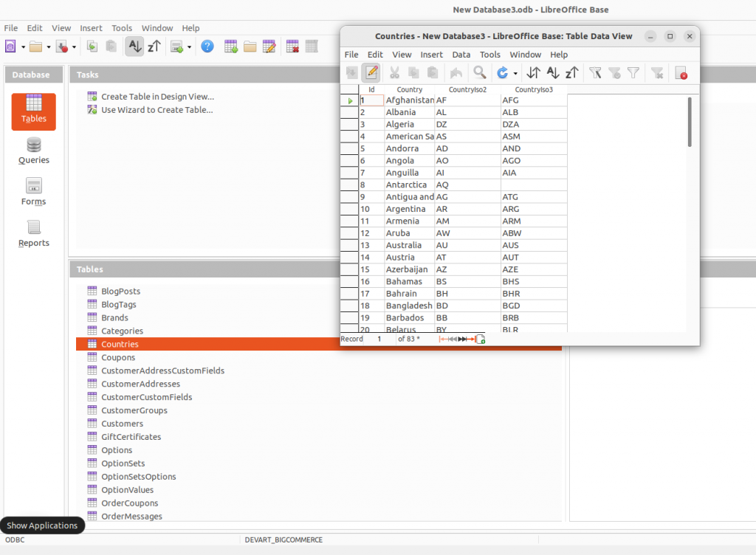Switch to Queries in the Database pane
The width and height of the screenshot is (756, 555).
34,151
